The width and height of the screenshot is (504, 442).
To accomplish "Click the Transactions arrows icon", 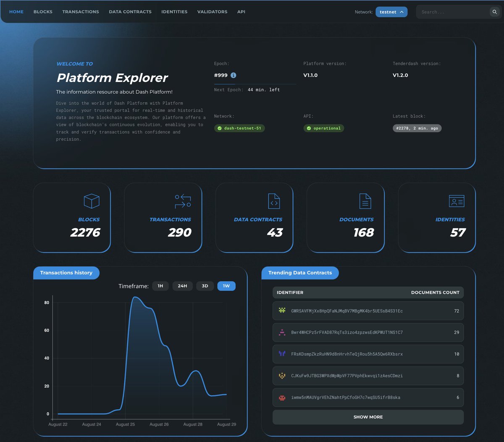I will click(183, 201).
